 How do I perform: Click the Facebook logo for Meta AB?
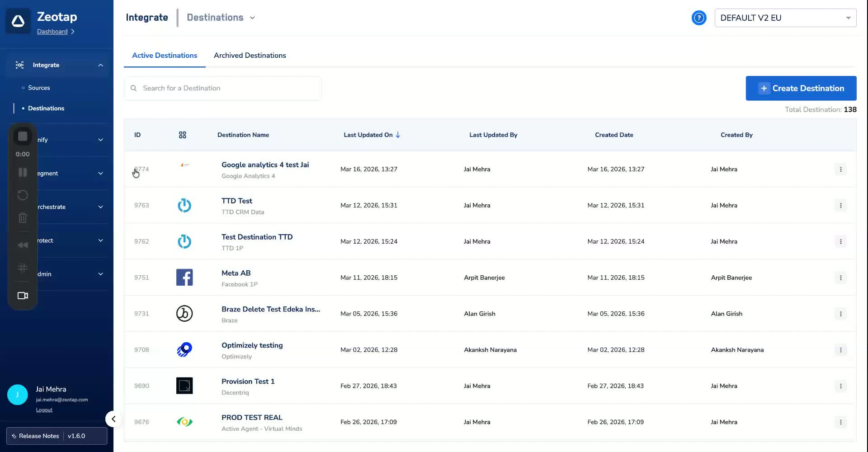pyautogui.click(x=184, y=277)
